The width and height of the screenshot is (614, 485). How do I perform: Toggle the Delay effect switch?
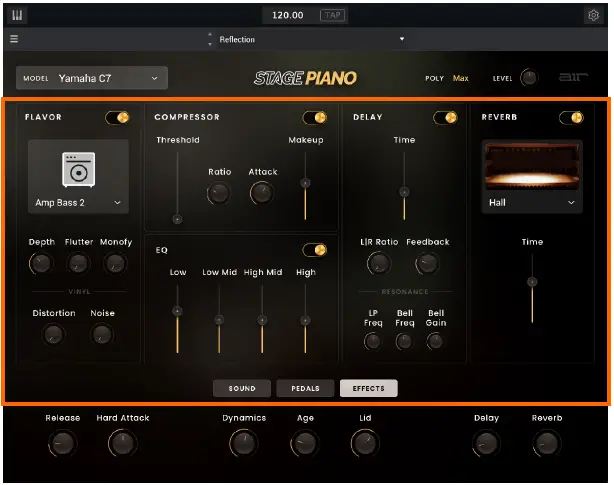(445, 117)
